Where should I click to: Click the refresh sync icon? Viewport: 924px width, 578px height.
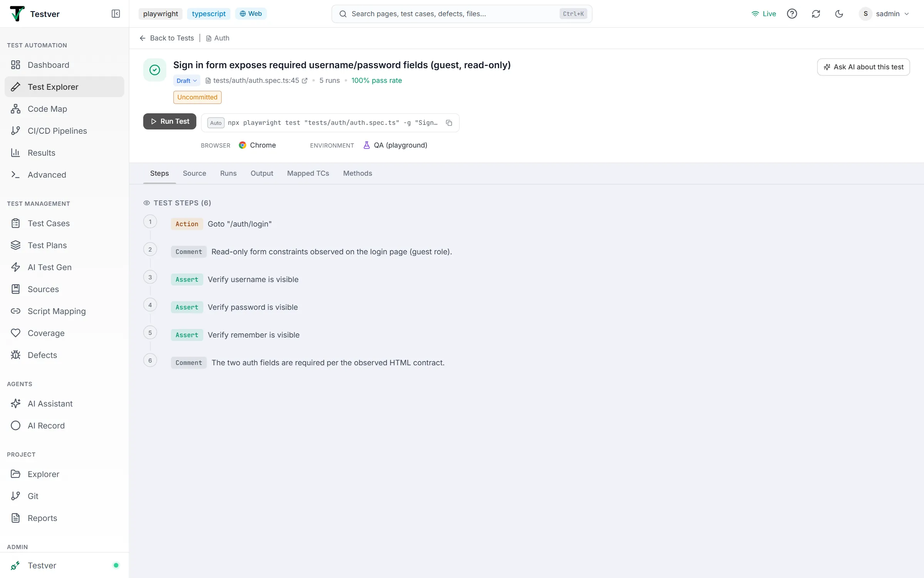816,14
